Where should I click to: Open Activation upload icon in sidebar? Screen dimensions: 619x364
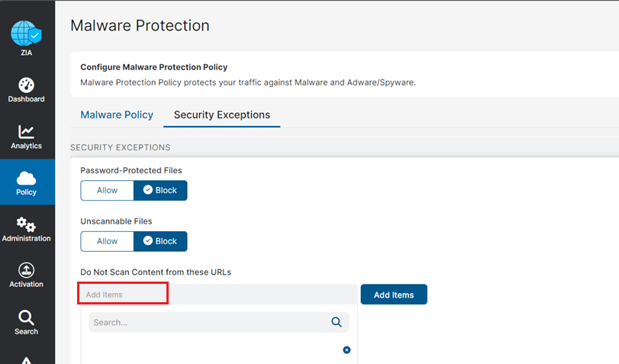pyautogui.click(x=26, y=270)
